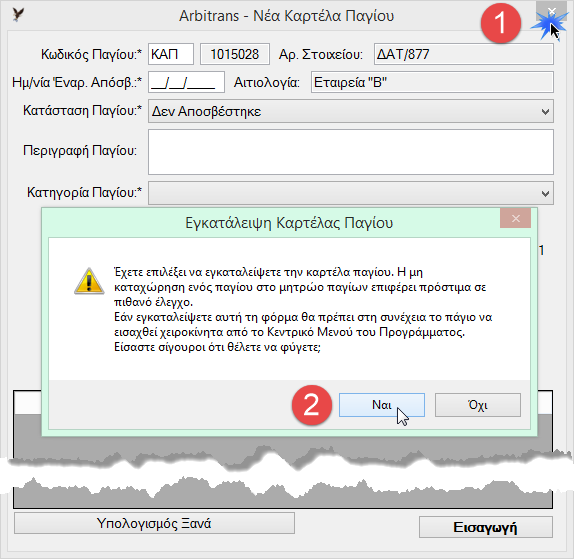Viewport: 574px width, 559px height.
Task: Click the red step 2 marker
Action: click(312, 405)
